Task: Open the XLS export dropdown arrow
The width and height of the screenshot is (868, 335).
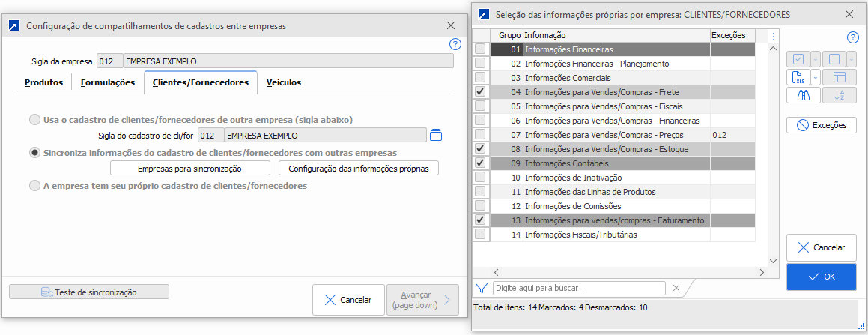Action: pyautogui.click(x=815, y=77)
